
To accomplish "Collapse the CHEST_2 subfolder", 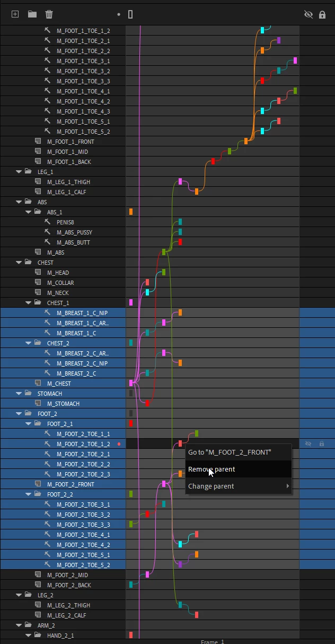I will [29, 343].
